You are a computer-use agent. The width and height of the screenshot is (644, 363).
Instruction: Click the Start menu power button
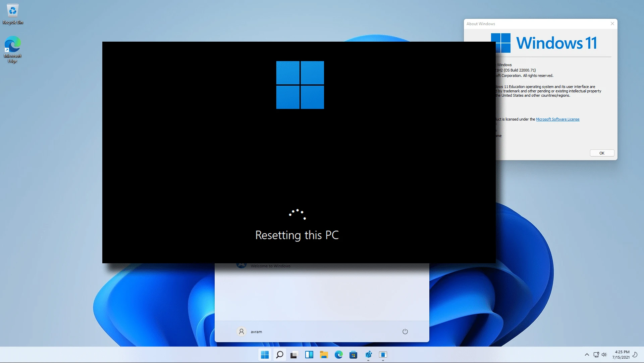click(x=405, y=331)
